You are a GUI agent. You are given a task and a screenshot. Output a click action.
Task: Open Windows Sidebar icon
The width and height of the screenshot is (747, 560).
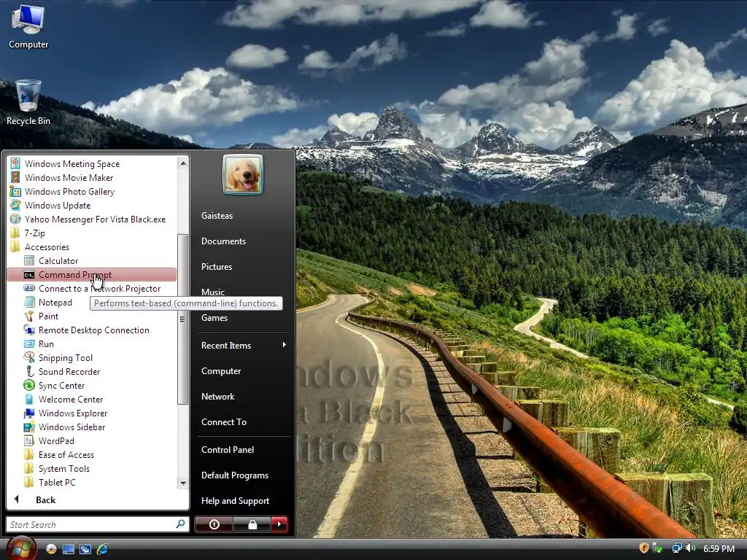pos(29,427)
